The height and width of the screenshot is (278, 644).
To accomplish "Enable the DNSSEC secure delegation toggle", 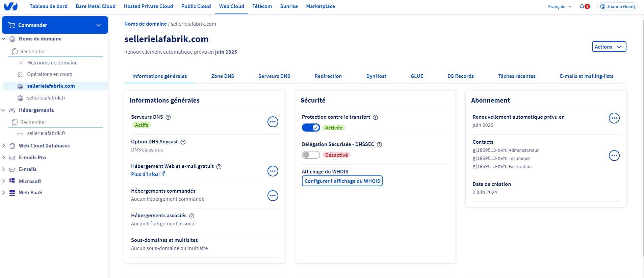I will coord(311,155).
